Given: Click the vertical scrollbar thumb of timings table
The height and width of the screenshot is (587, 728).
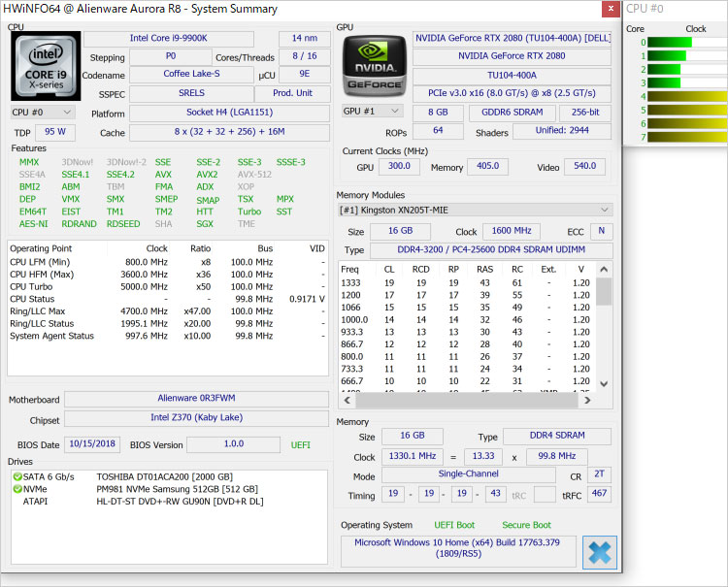Looking at the screenshot, I should pyautogui.click(x=604, y=291).
